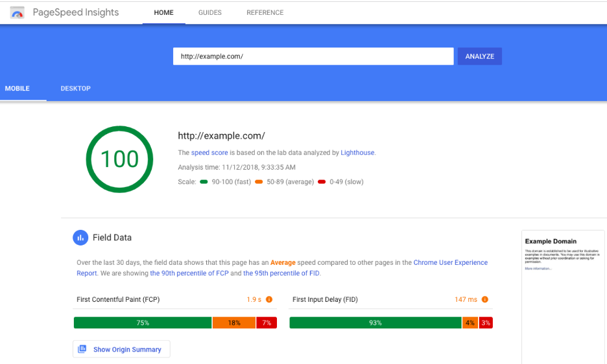The width and height of the screenshot is (607, 364).
Task: Click the FID orange info icon
Action: (x=484, y=300)
